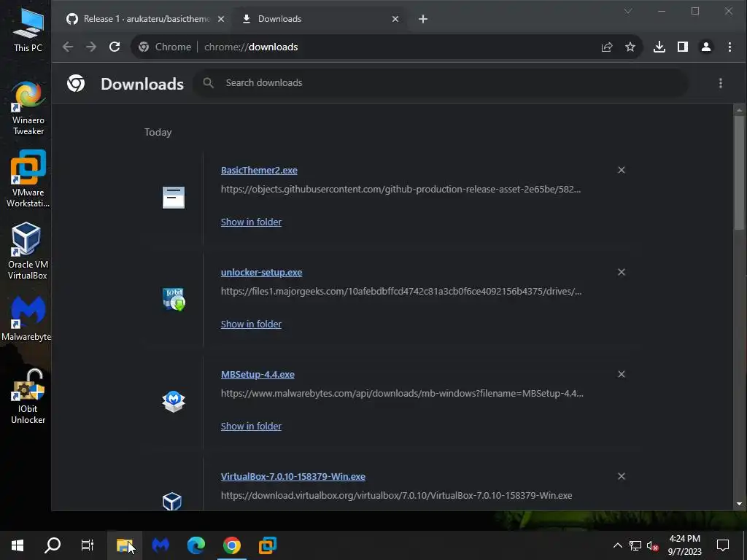The height and width of the screenshot is (560, 747).
Task: Show MBSetup-4.4.exe in folder
Action: pyautogui.click(x=251, y=426)
